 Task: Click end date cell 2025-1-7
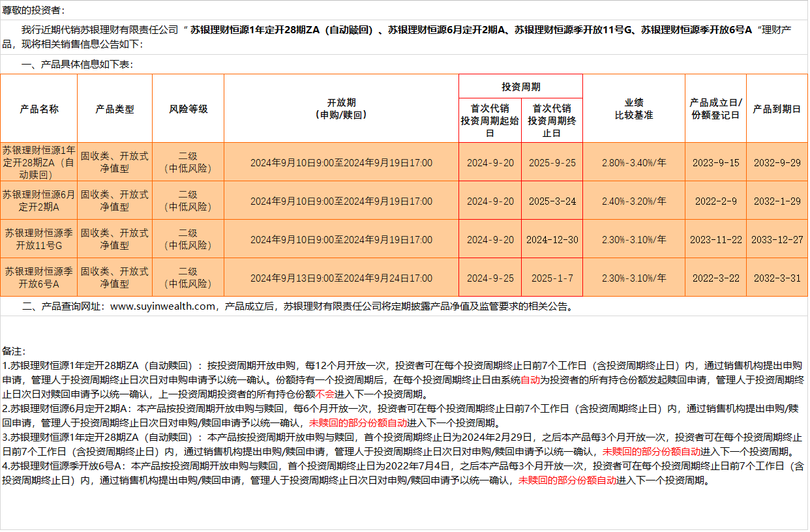(x=552, y=278)
